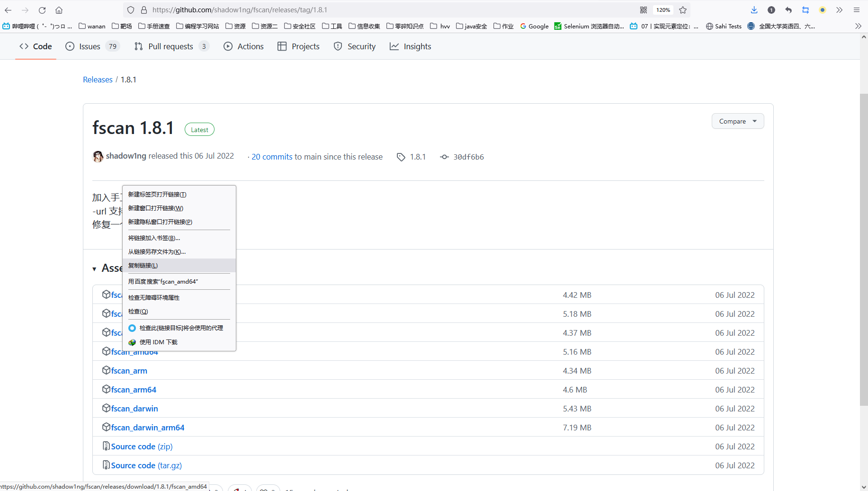868x491 pixels.
Task: Select inspect accessibility properties menu item
Action: coord(179,298)
